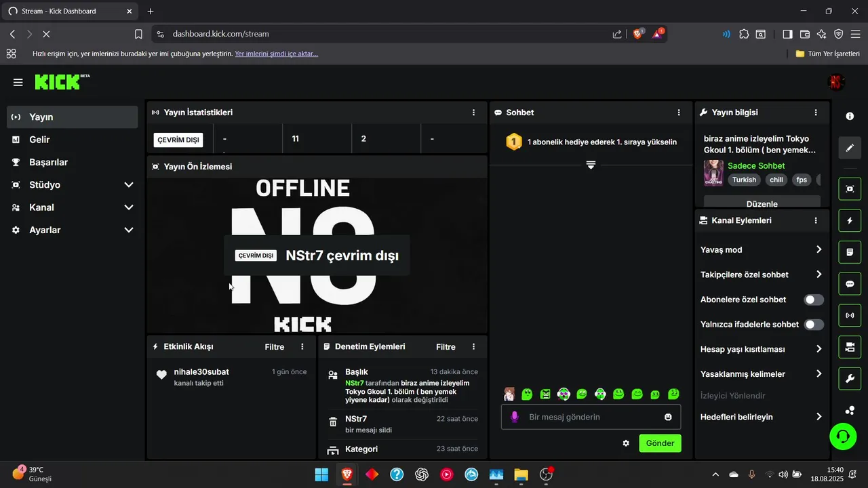This screenshot has width=868, height=488.
Task: Toggle chat bubble widget icon in right rail
Action: coord(850,284)
